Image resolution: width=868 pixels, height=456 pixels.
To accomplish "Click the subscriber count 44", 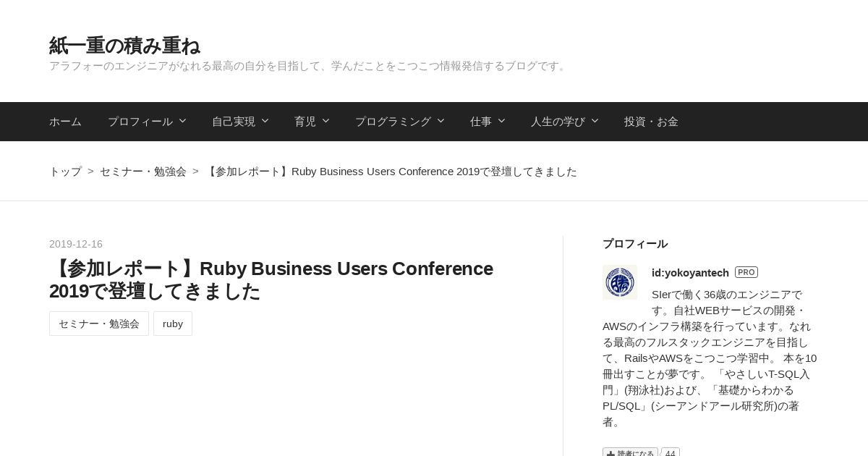I will tap(671, 453).
